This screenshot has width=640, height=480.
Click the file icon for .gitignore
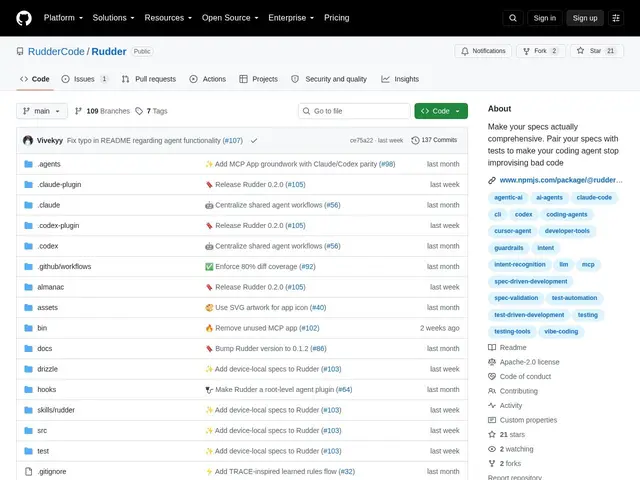[29, 471]
